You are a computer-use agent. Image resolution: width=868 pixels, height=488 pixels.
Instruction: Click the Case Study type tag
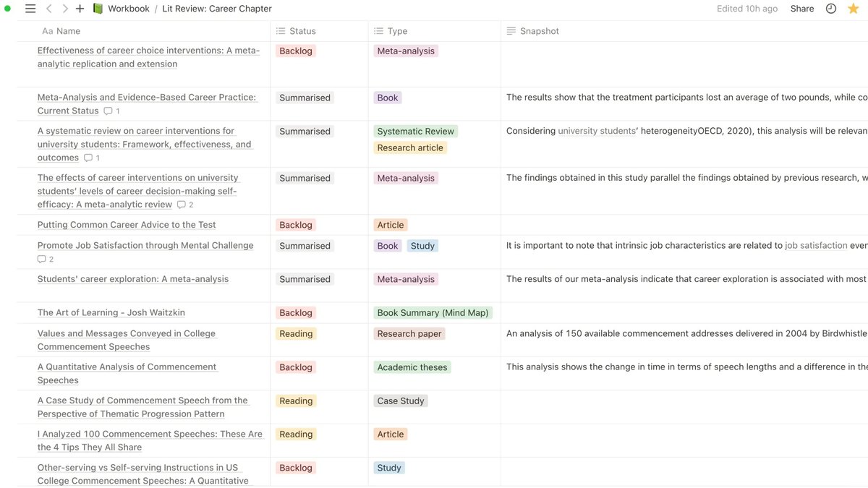click(401, 401)
